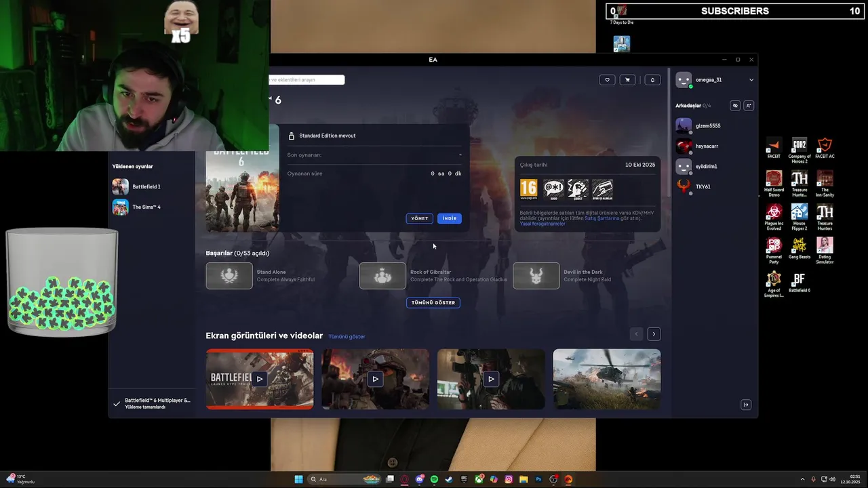Play the third video thumbnail
868x488 pixels.
491,379
